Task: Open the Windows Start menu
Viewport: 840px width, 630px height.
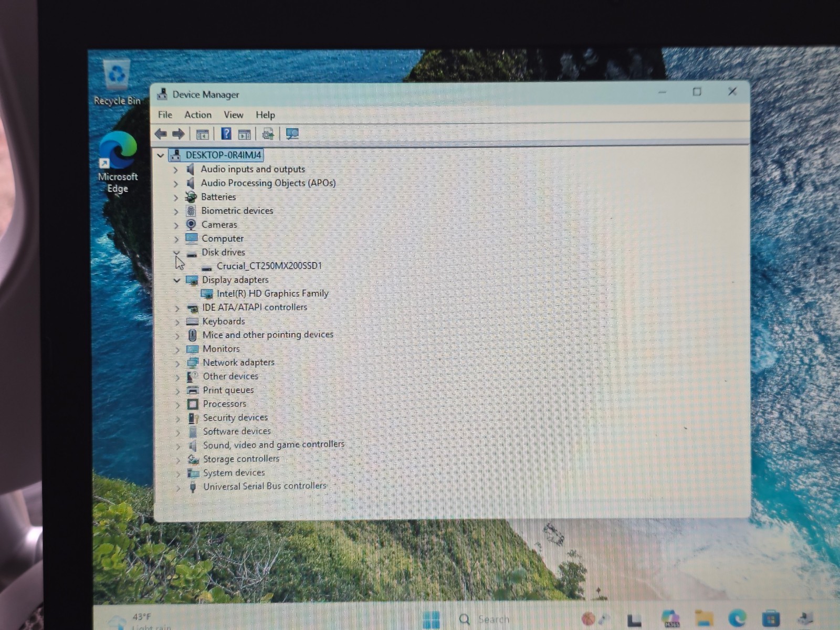Action: point(432,620)
